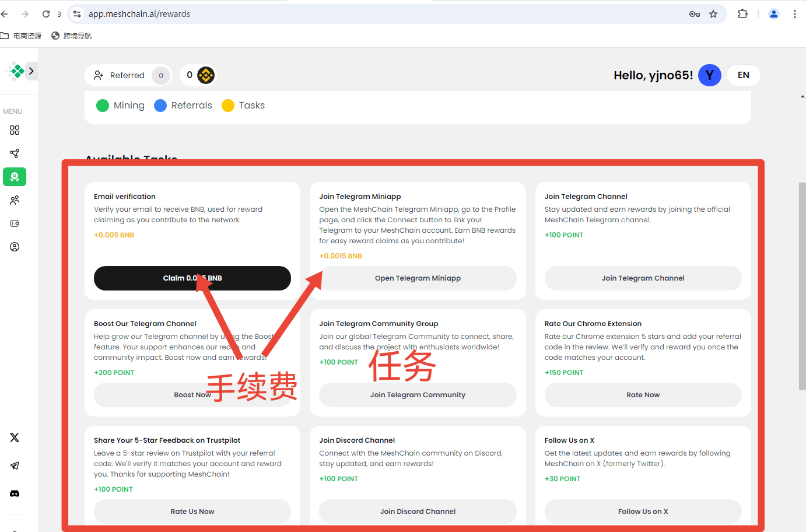Click the Claim BNB button
The height and width of the screenshot is (532, 806).
pyautogui.click(x=192, y=278)
